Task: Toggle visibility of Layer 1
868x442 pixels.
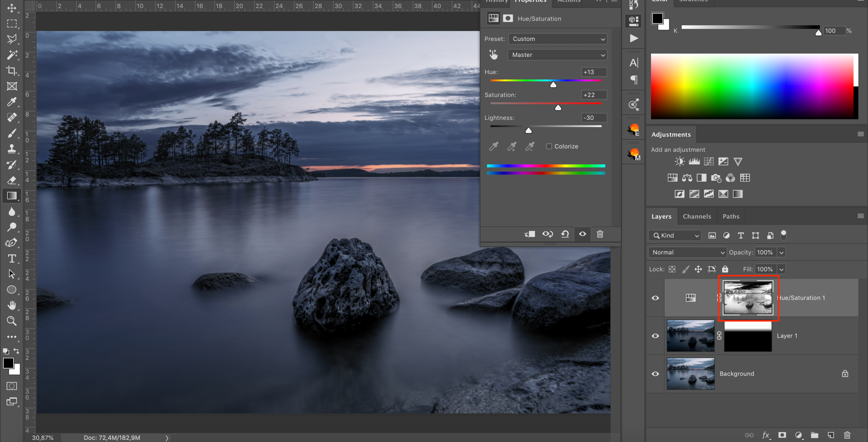Action: [x=655, y=336]
